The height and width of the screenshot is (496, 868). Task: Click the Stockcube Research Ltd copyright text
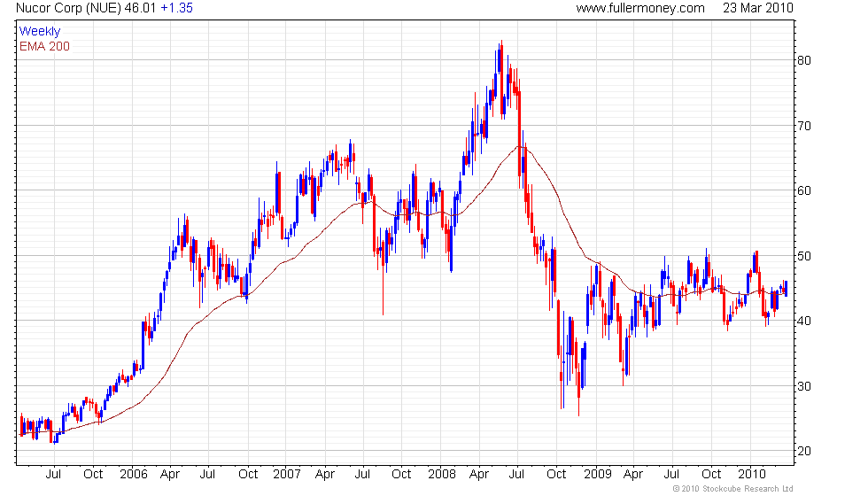(733, 489)
